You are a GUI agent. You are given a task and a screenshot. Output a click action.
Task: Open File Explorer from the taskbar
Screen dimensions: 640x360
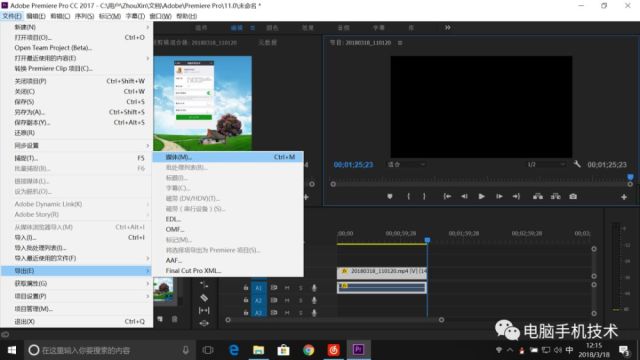(258, 350)
